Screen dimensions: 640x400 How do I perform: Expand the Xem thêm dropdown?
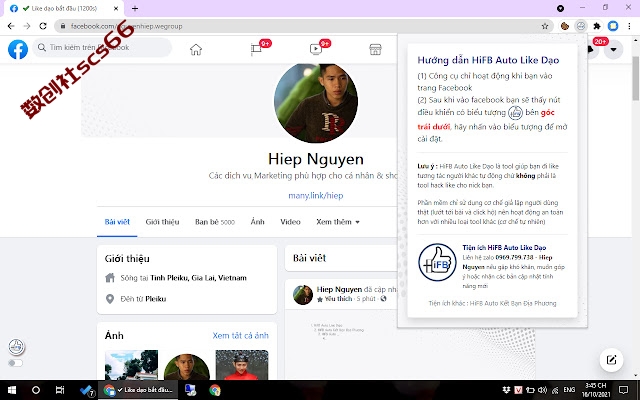tap(338, 222)
